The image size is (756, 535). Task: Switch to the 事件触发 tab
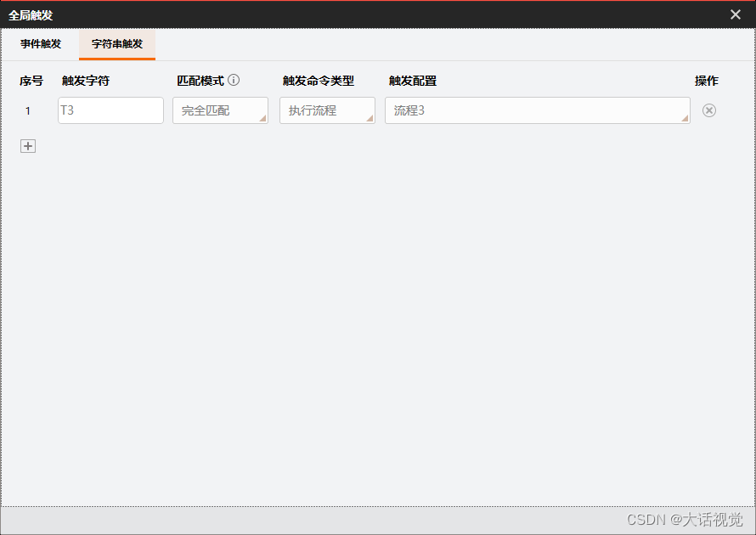point(41,44)
